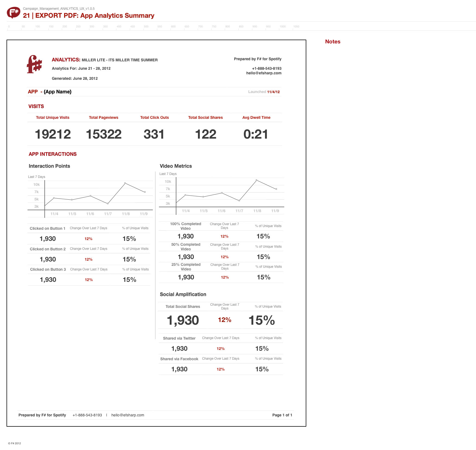Click the red f# logo in report header
The image size is (476, 450).
(34, 64)
